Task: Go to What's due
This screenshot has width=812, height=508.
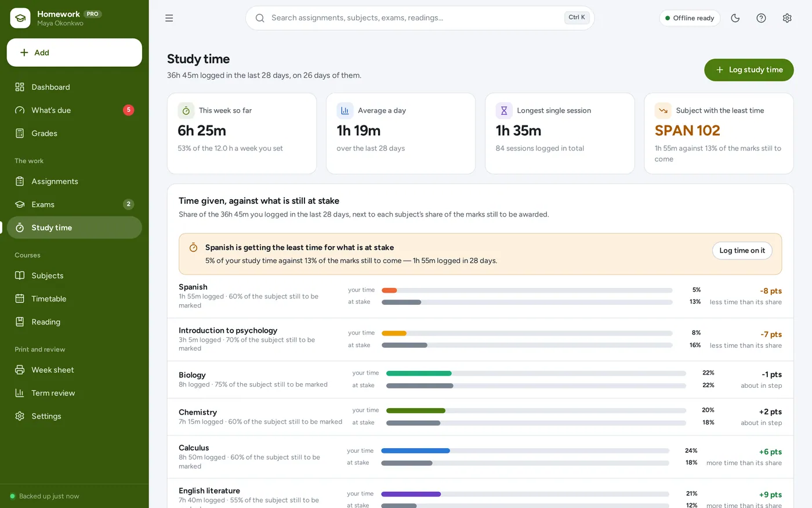Action: pyautogui.click(x=74, y=110)
